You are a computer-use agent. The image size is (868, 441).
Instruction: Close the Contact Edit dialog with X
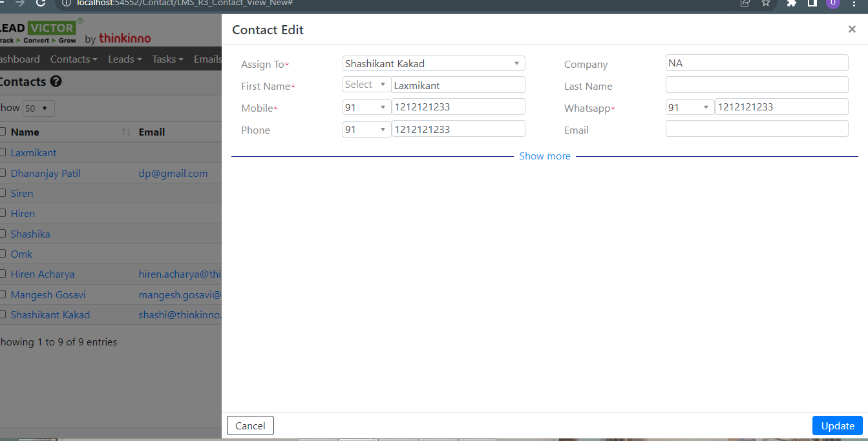click(x=852, y=29)
